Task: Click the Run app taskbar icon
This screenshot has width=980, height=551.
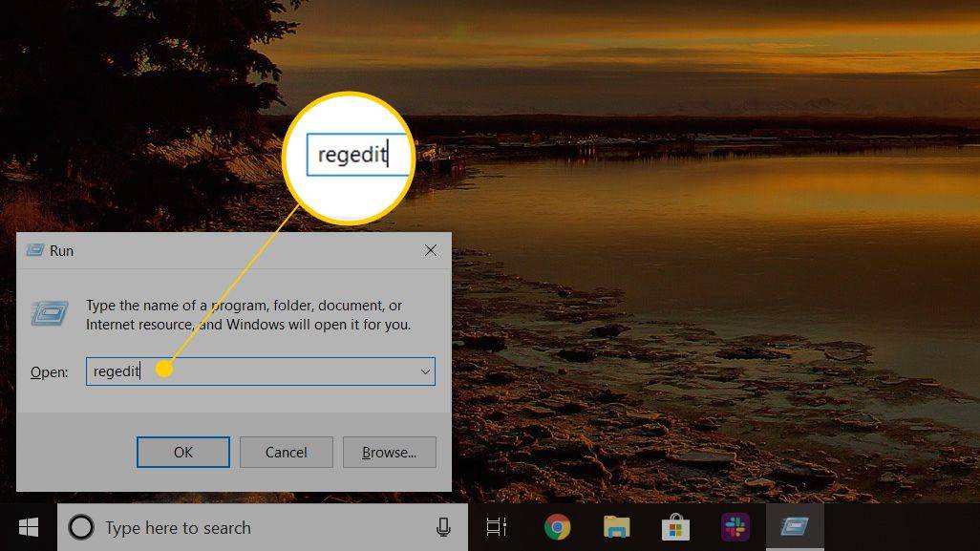Action: 795,527
